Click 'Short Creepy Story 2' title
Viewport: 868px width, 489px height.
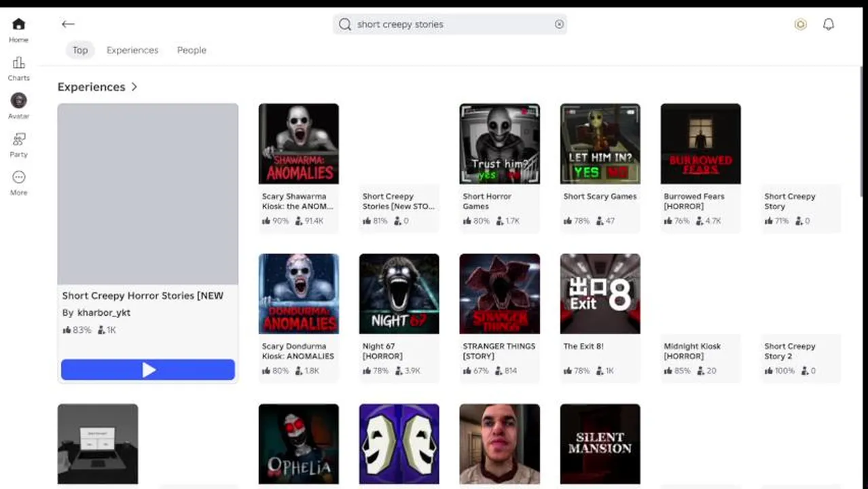point(790,351)
